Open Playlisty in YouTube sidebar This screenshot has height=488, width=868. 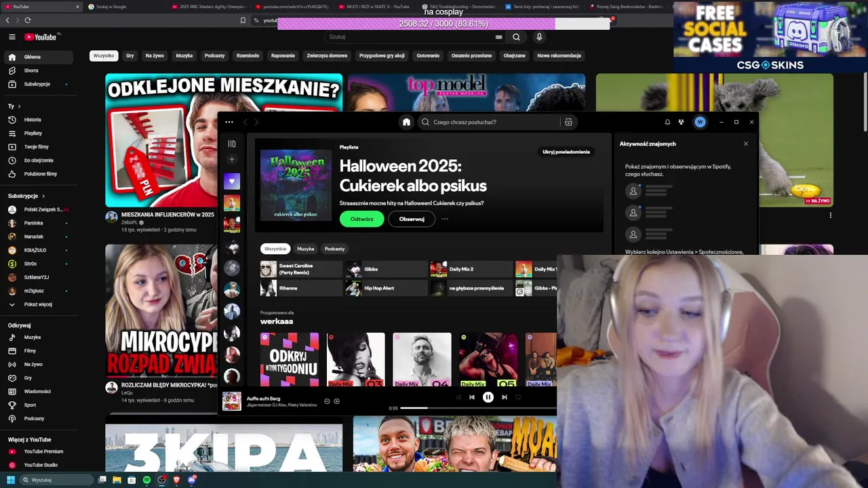38,133
